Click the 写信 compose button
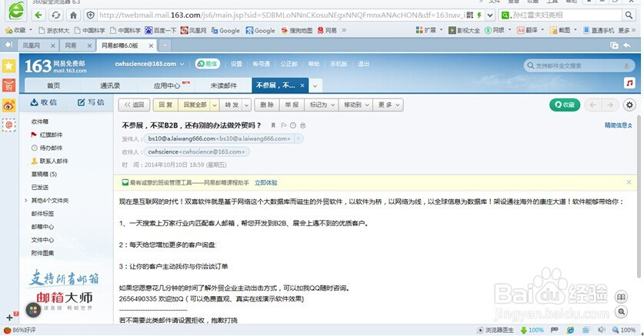 click(91, 102)
